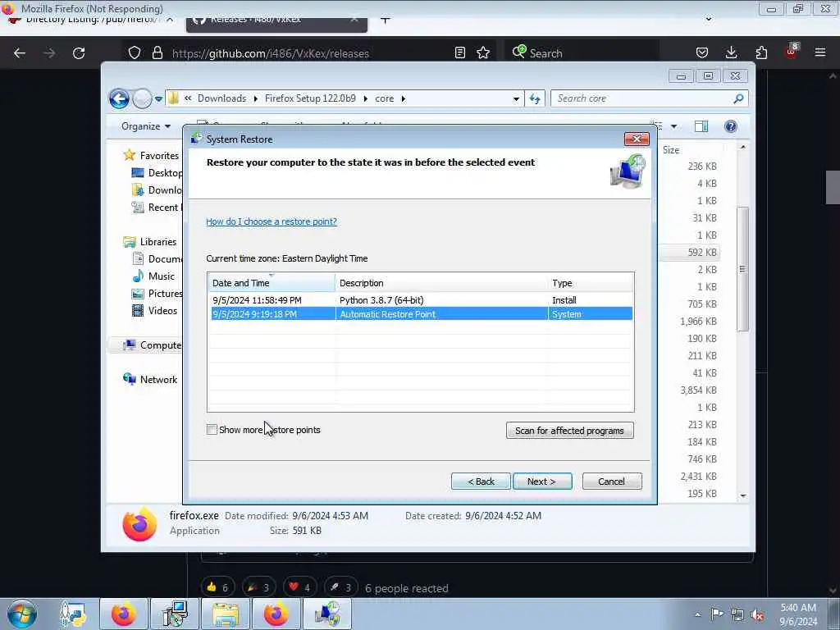Sort by Date and Time column header
Viewport: 840px width, 630px height.
coord(271,283)
